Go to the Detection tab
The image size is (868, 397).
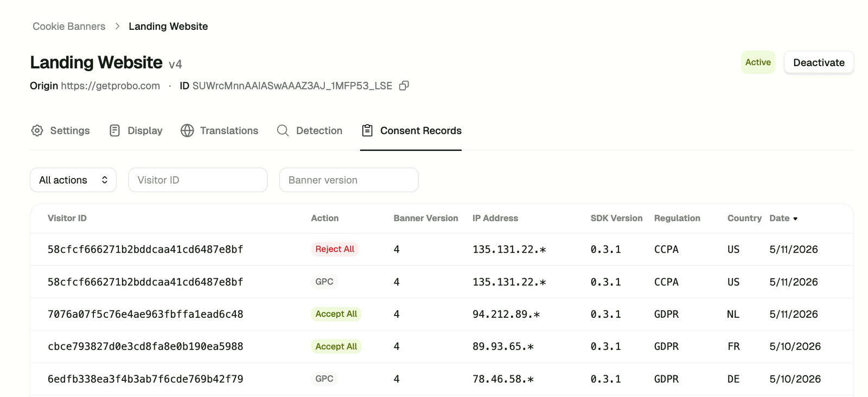pyautogui.click(x=309, y=131)
